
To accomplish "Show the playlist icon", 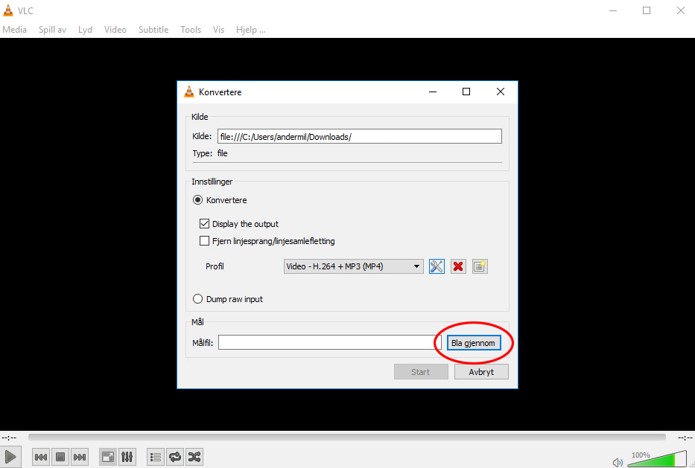I will [155, 456].
